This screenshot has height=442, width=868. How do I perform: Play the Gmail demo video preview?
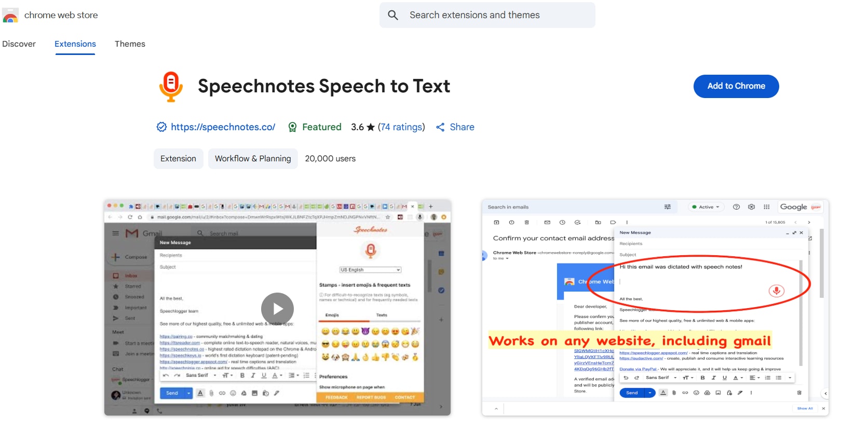point(277,309)
